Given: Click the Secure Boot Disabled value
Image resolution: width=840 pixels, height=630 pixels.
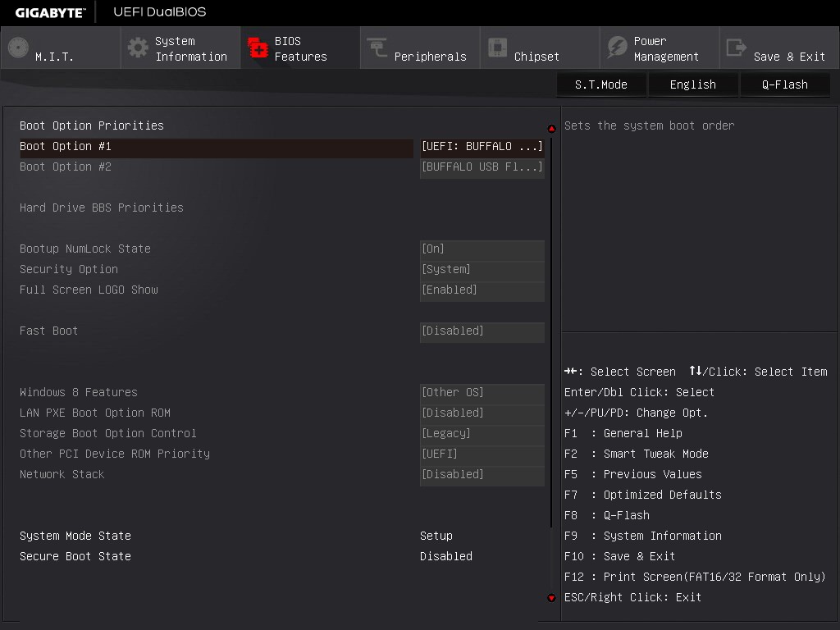Looking at the screenshot, I should coord(446,557).
